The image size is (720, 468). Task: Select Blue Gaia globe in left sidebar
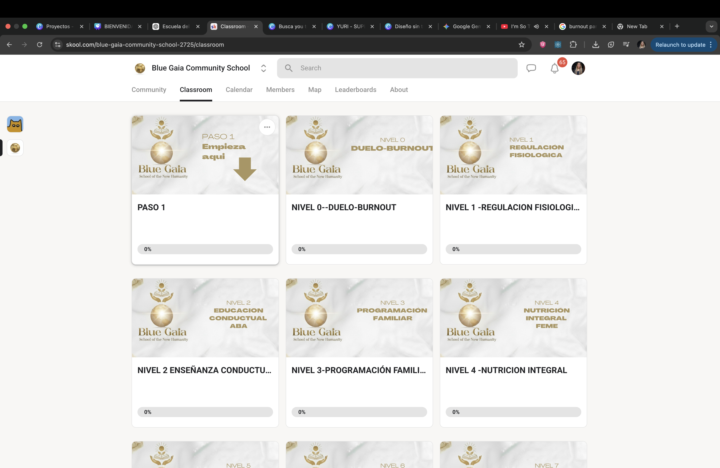click(15, 148)
